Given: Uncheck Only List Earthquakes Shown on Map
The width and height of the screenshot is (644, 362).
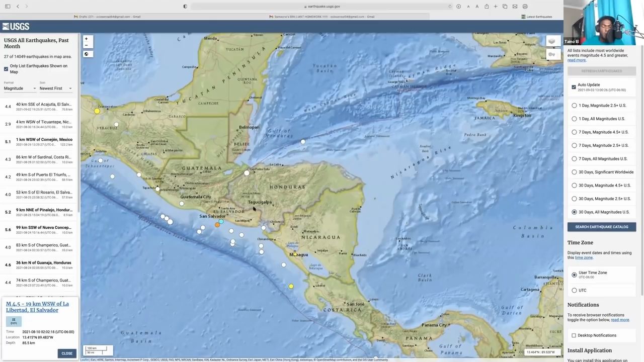Looking at the screenshot, I should 6,69.
